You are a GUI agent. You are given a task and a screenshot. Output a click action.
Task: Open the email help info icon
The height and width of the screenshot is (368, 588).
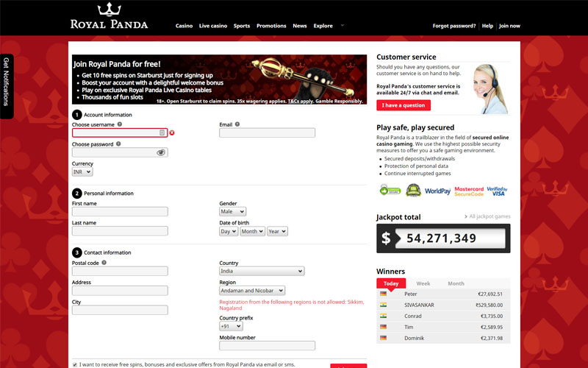[237, 124]
